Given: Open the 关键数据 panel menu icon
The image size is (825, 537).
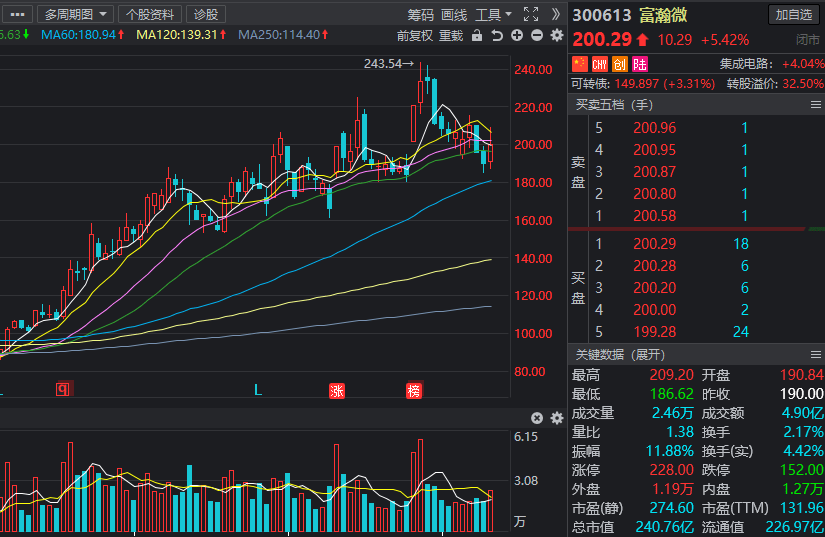Looking at the screenshot, I should pyautogui.click(x=816, y=354).
